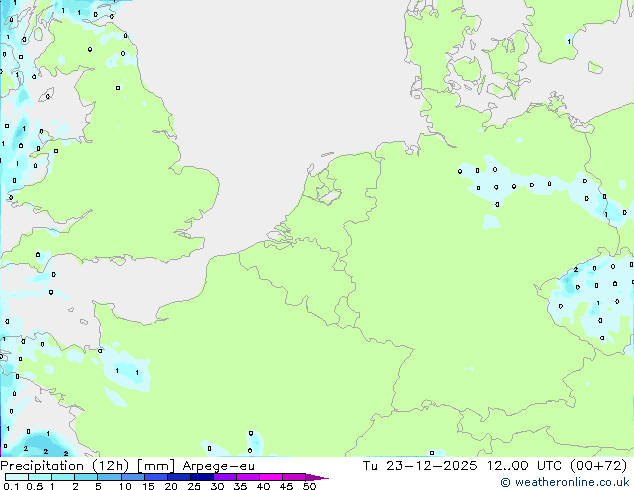Choose the 15–20 mm blue legend swatch
Viewport: 634px width, 490px height.
tap(155, 477)
